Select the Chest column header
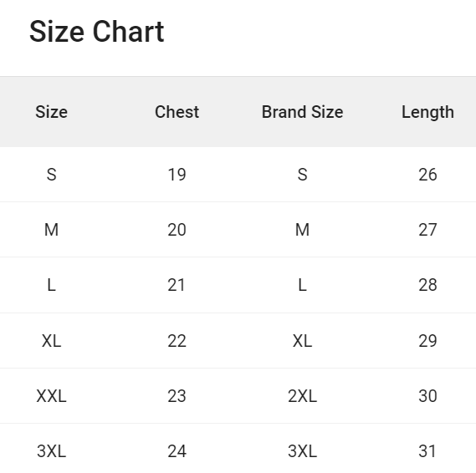The image size is (476, 473). 177,112
